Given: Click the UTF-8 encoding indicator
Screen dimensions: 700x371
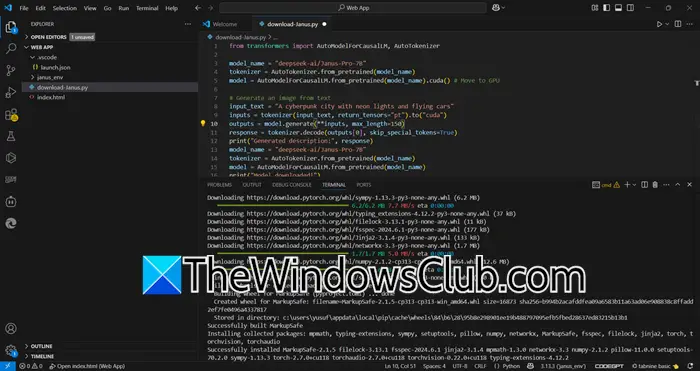Looking at the screenshot, I should [459, 366].
